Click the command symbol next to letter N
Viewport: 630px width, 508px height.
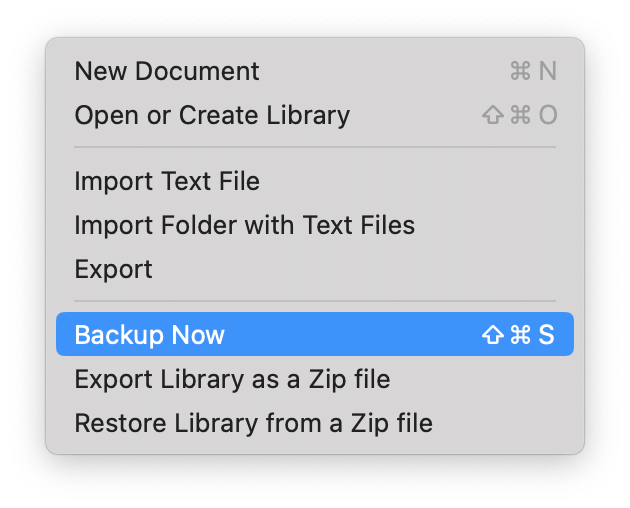coord(520,71)
